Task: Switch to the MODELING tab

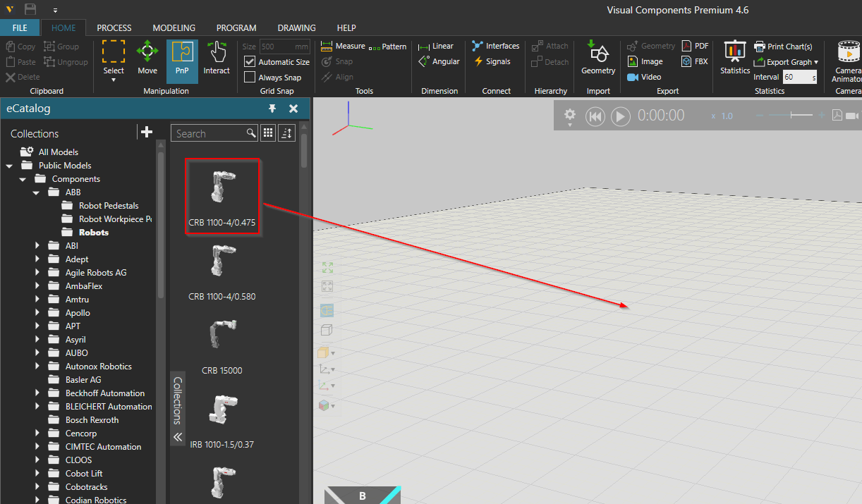Action: tap(174, 27)
